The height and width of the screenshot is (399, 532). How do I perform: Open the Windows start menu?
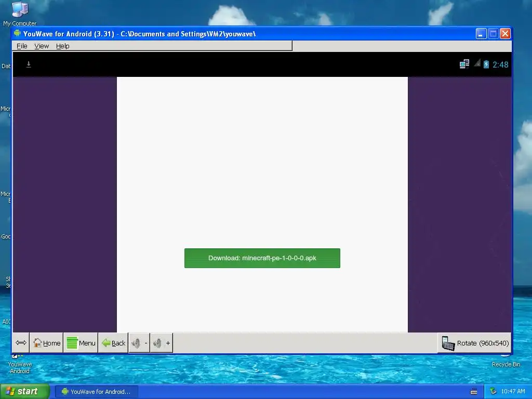click(x=25, y=392)
